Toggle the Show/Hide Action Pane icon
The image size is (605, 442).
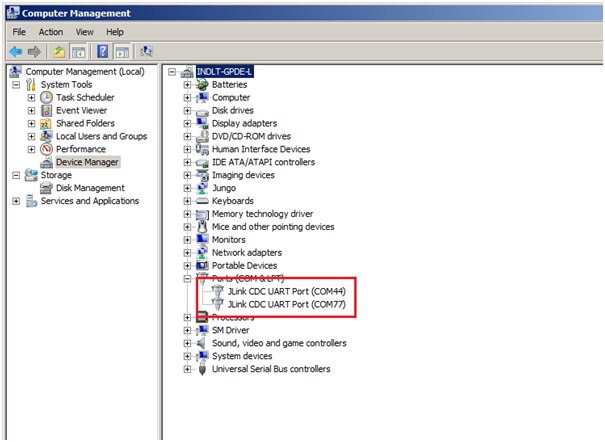[122, 51]
